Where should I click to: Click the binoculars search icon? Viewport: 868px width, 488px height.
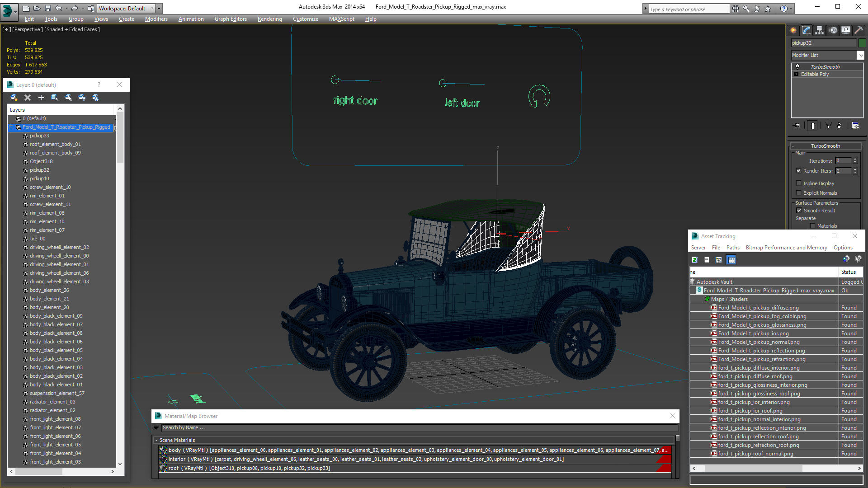tap(736, 9)
